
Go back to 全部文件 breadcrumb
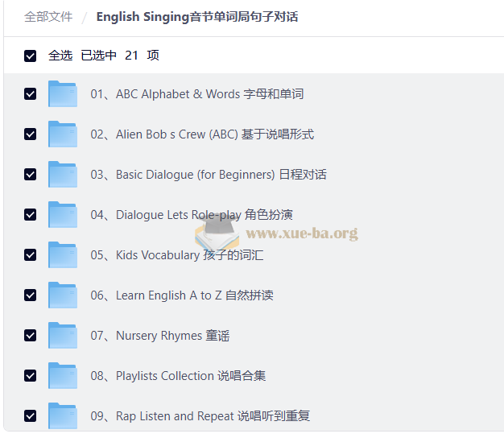[48, 17]
